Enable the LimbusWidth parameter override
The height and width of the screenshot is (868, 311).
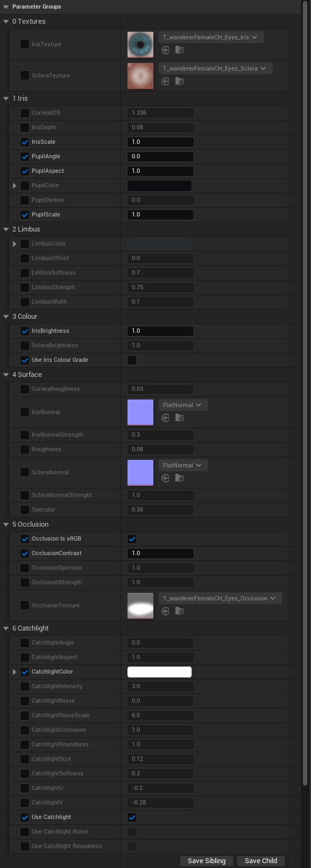(25, 302)
